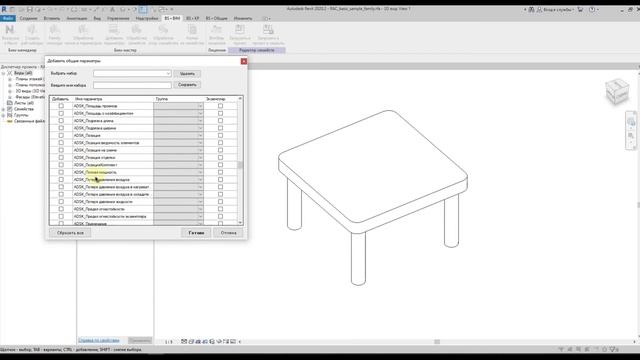Check Экземпляр for ADSK_Площадь с коэффициентом
This screenshot has width=640, height=360.
point(220,113)
